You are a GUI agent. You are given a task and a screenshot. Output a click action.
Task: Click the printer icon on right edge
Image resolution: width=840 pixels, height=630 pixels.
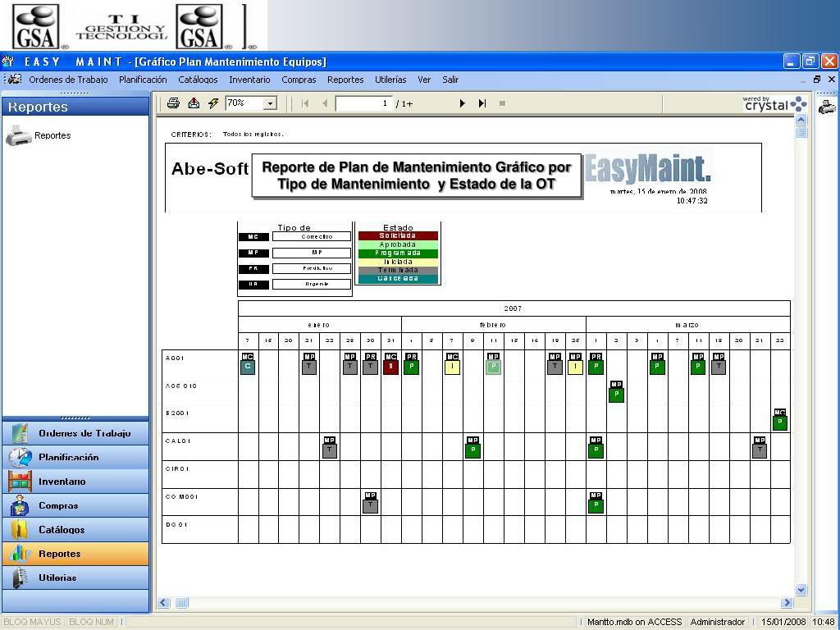[x=827, y=107]
